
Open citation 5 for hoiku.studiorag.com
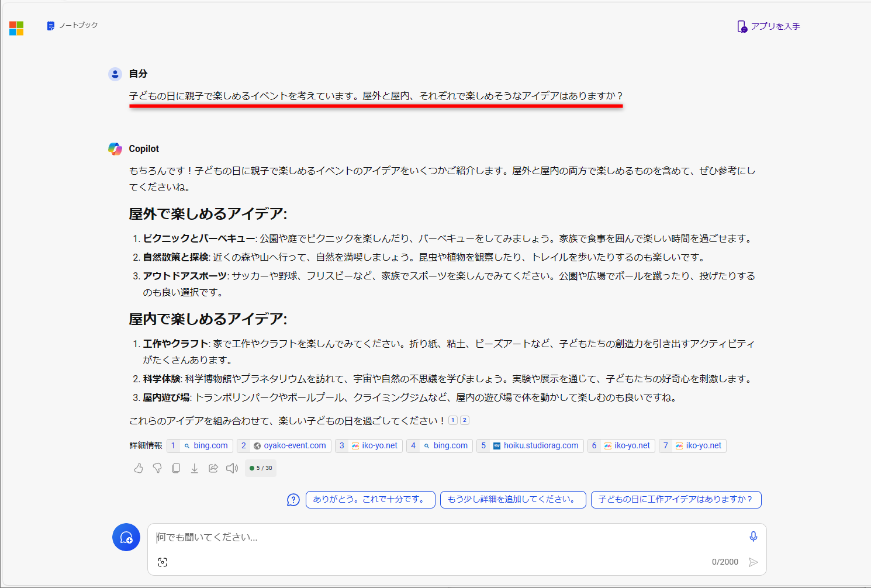(x=530, y=445)
